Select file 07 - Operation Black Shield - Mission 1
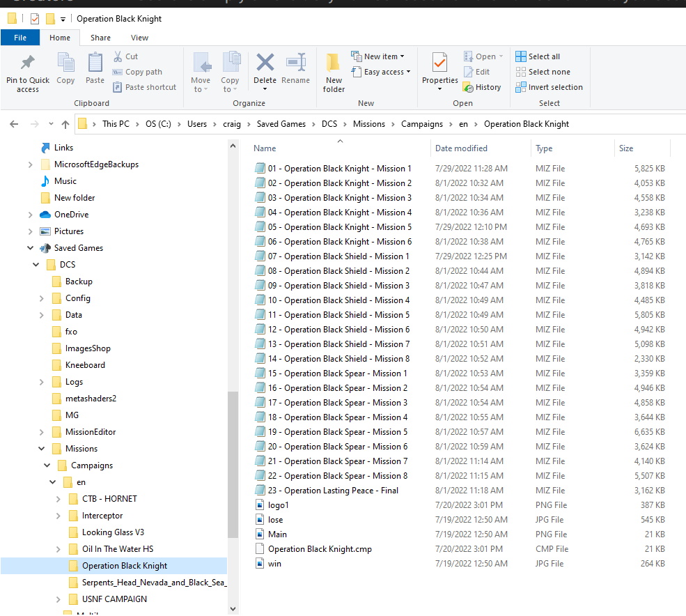The image size is (686, 616). coord(338,256)
